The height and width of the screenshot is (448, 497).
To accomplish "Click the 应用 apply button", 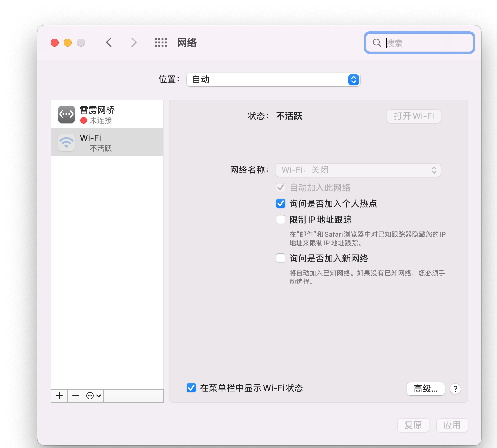I will [452, 425].
